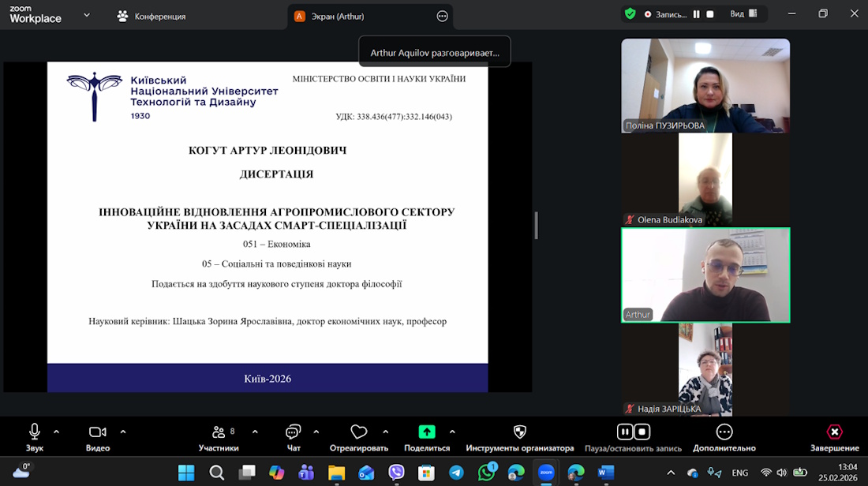Toggle microphone with the Звук button
The image size is (868, 486).
[35, 438]
